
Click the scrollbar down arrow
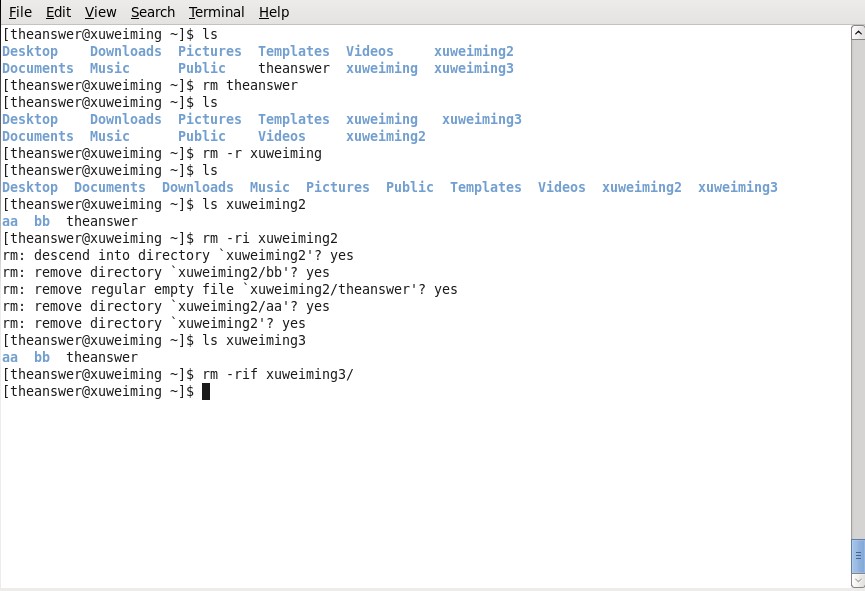(858, 581)
